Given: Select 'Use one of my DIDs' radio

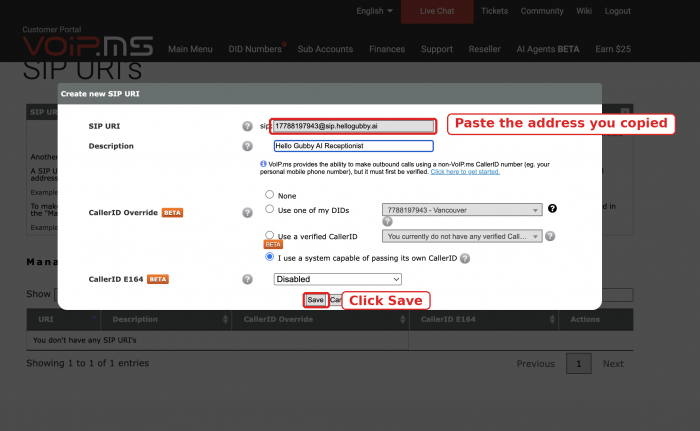Looking at the screenshot, I should coord(269,209).
